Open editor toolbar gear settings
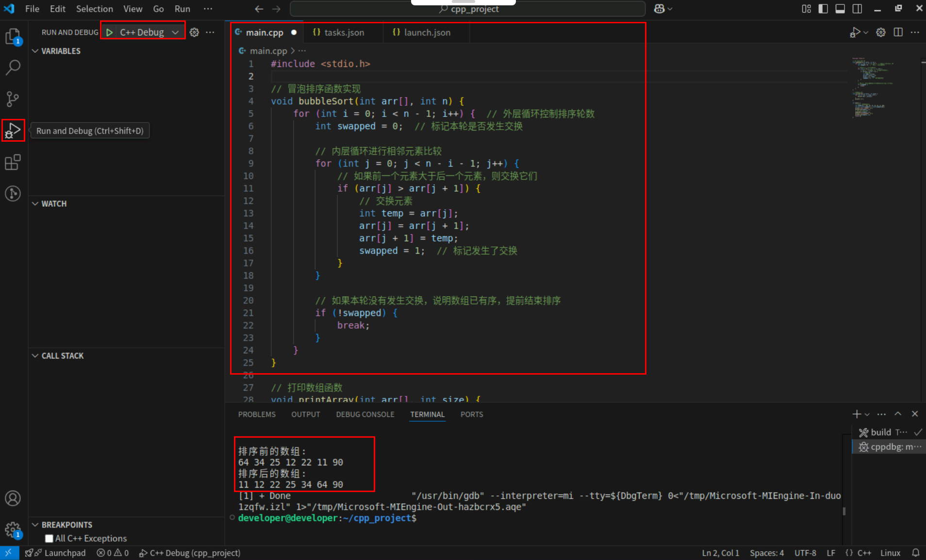 881,32
